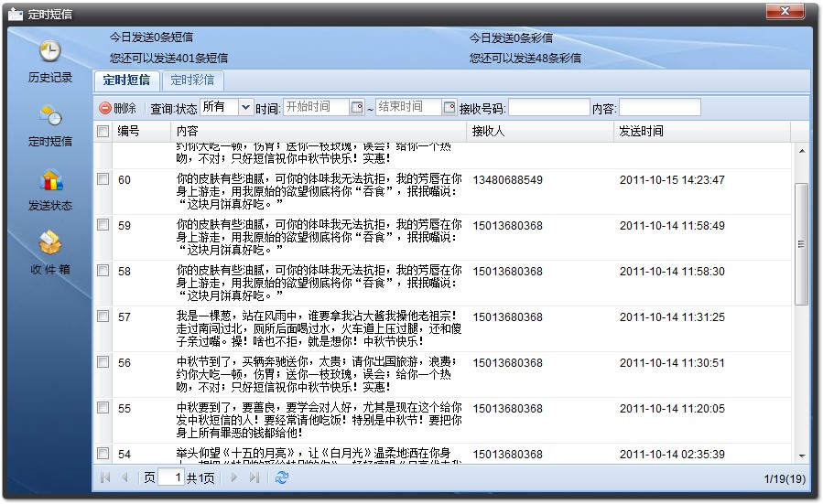Focus the 内容 search field
Image resolution: width=823 pixels, height=504 pixels.
(660, 108)
